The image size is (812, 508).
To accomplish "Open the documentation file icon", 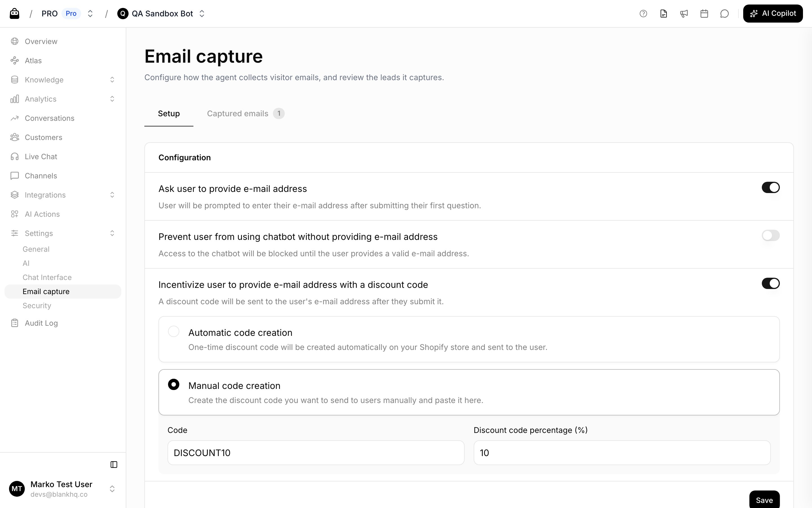I will [x=663, y=14].
